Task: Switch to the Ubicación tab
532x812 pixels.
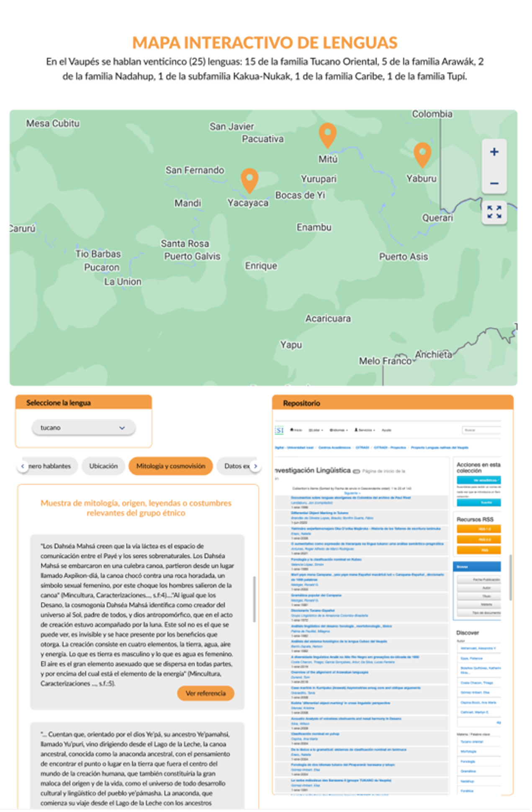Action: tap(103, 466)
